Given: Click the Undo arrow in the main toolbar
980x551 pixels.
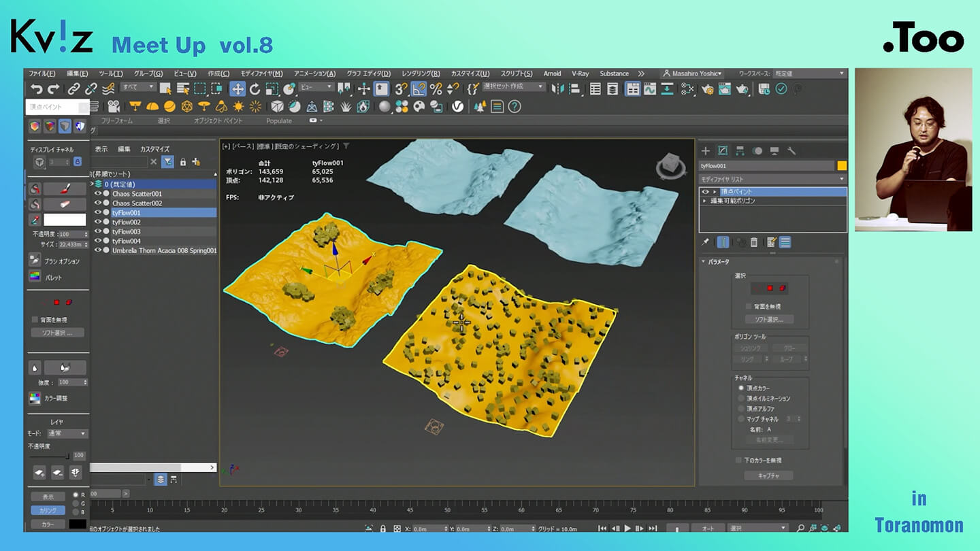Looking at the screenshot, I should pos(37,89).
